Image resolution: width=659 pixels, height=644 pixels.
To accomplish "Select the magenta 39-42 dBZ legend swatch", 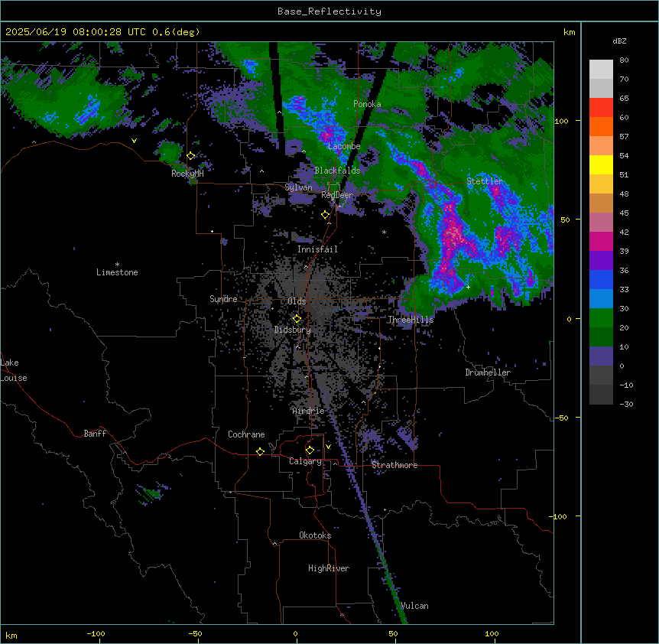I will point(601,241).
